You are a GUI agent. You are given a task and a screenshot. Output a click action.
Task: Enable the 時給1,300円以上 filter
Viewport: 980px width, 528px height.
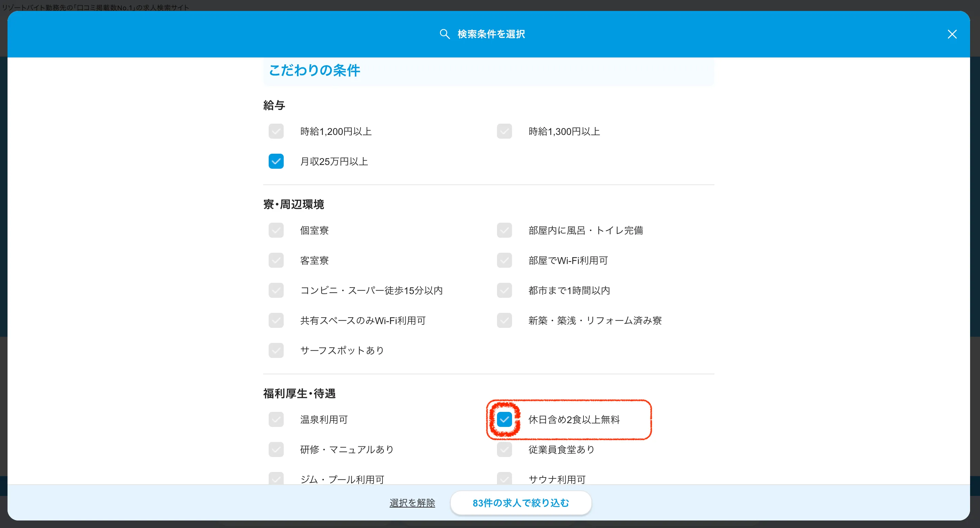(504, 131)
